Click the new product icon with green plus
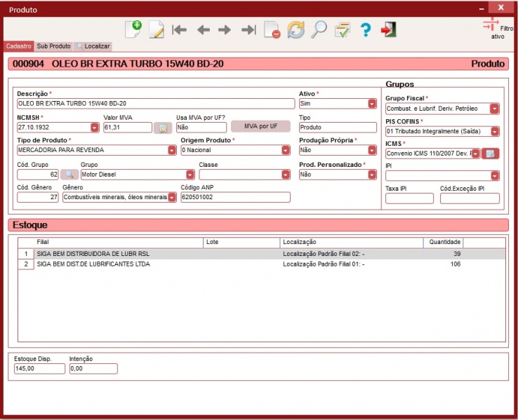This screenshot has height=420, width=518. tap(133, 29)
